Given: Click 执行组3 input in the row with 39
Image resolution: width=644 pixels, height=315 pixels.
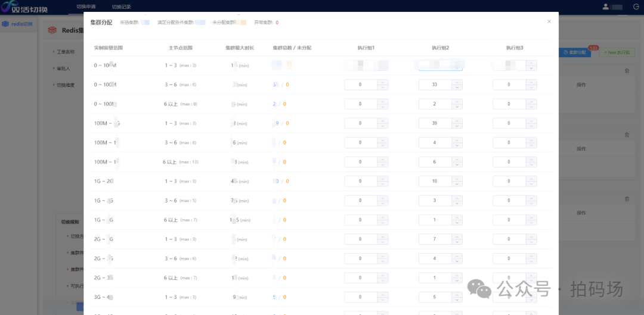Looking at the screenshot, I should (510, 123).
